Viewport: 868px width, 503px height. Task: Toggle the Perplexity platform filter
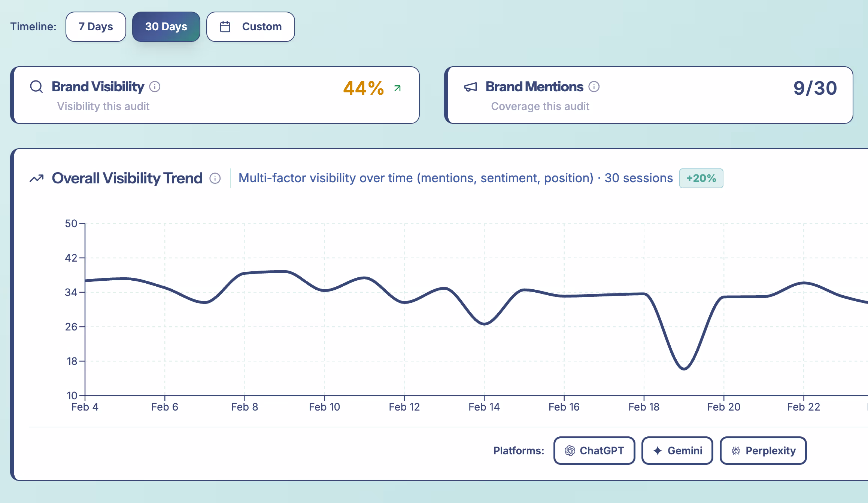click(x=763, y=451)
